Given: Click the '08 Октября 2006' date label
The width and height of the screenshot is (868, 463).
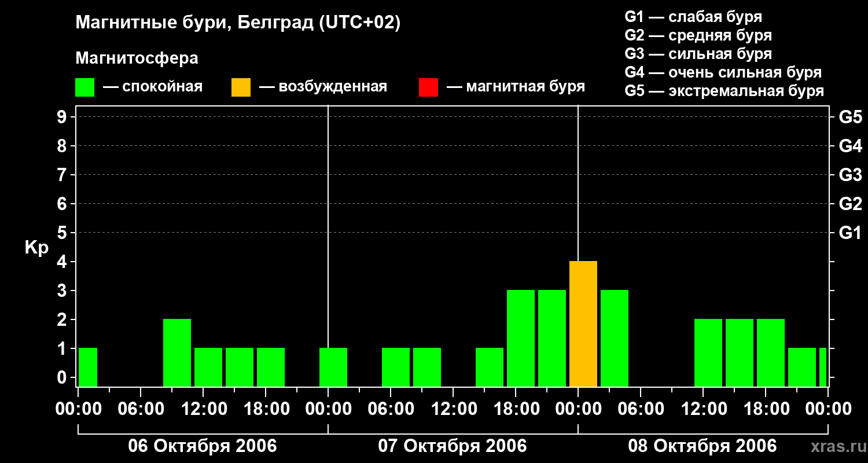Looking at the screenshot, I should [x=703, y=446].
